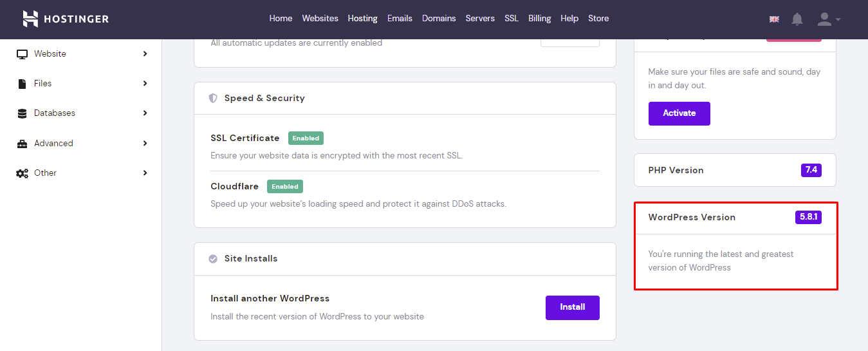Click the UK flag language selector

[x=774, y=19]
